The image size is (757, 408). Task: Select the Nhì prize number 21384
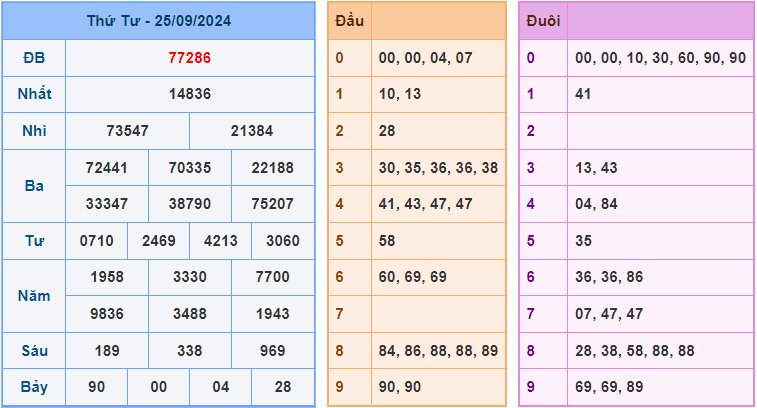click(x=251, y=131)
